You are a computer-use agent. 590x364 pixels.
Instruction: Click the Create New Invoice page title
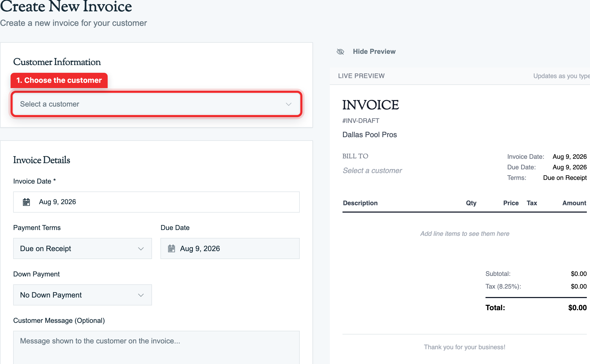coord(66,6)
